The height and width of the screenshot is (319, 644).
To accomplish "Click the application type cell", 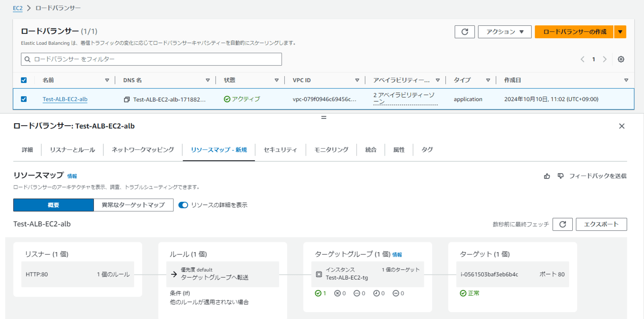I will tap(468, 99).
